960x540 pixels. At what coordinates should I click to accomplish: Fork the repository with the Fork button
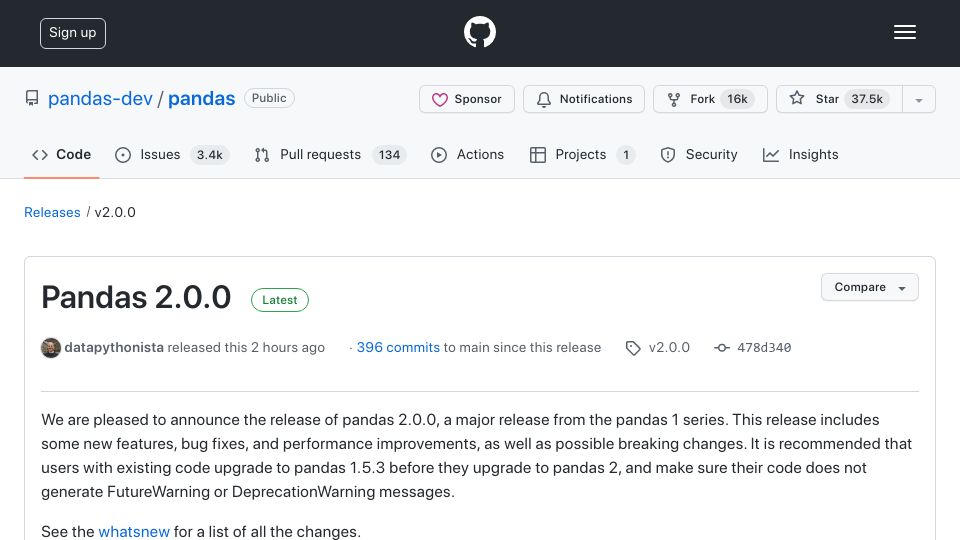click(710, 99)
